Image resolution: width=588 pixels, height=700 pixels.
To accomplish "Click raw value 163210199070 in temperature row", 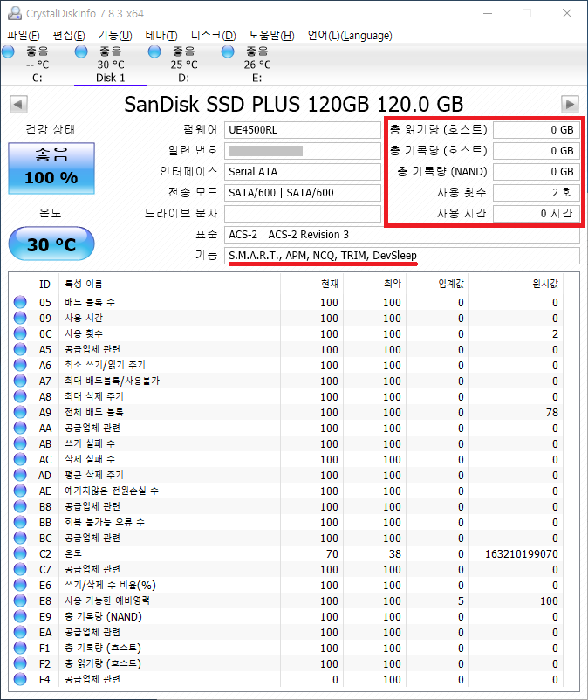I will tap(522, 554).
